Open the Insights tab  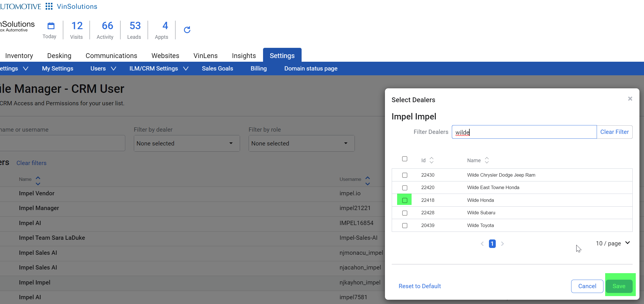point(244,55)
